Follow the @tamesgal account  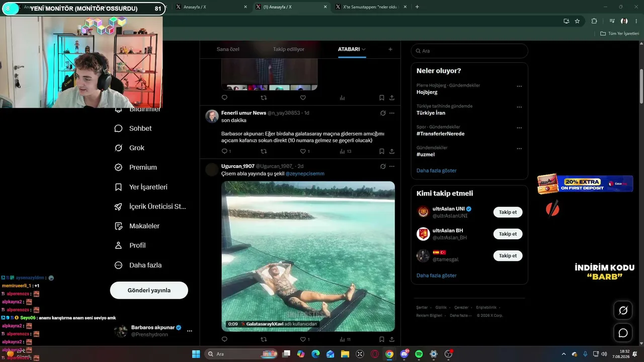pyautogui.click(x=508, y=256)
